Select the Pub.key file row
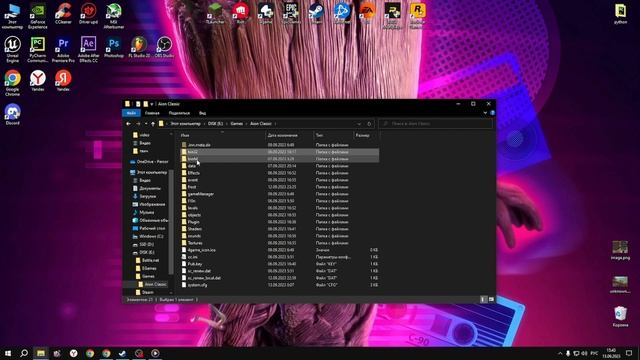 click(280, 264)
